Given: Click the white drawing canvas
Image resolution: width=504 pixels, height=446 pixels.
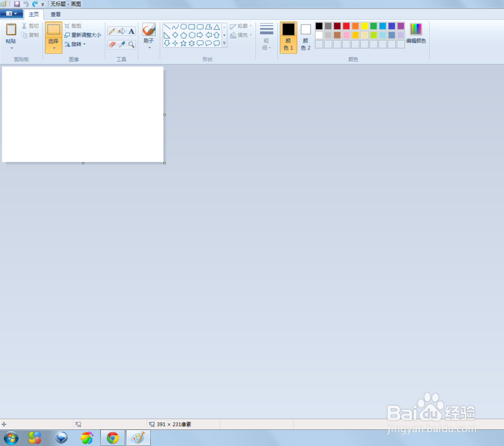Looking at the screenshot, I should [83, 115].
